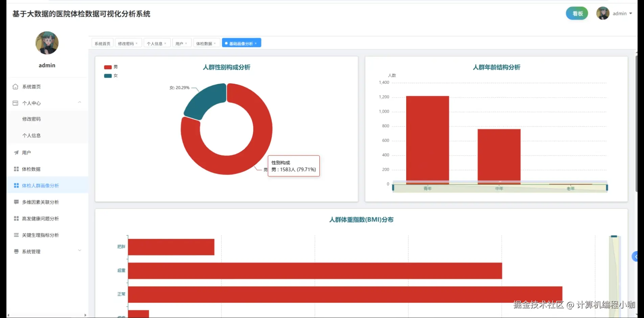Click the 人群年龄结构分析 chart title

pyautogui.click(x=496, y=67)
